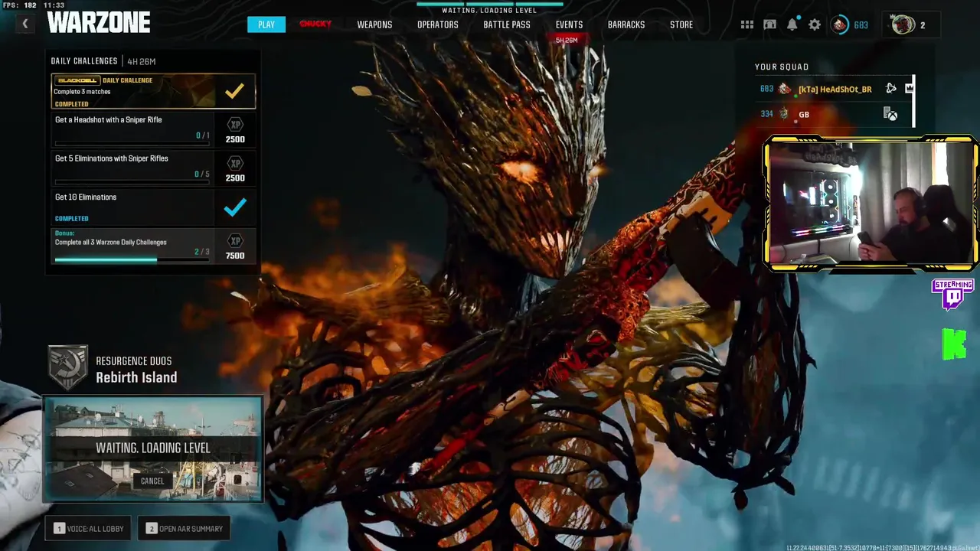Screen dimensions: 980x551
Task: Click GB's rank emblem in squad
Action: click(x=783, y=114)
